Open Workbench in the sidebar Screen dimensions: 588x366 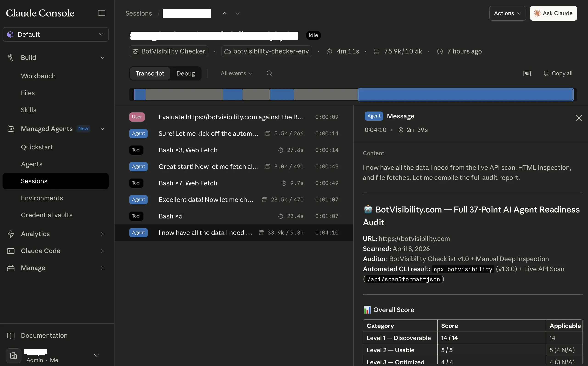(38, 76)
